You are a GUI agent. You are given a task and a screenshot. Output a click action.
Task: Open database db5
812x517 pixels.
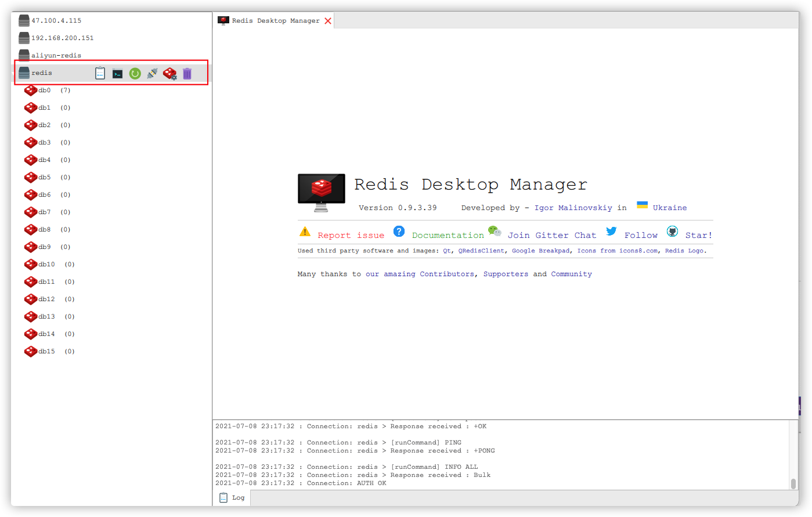click(47, 178)
